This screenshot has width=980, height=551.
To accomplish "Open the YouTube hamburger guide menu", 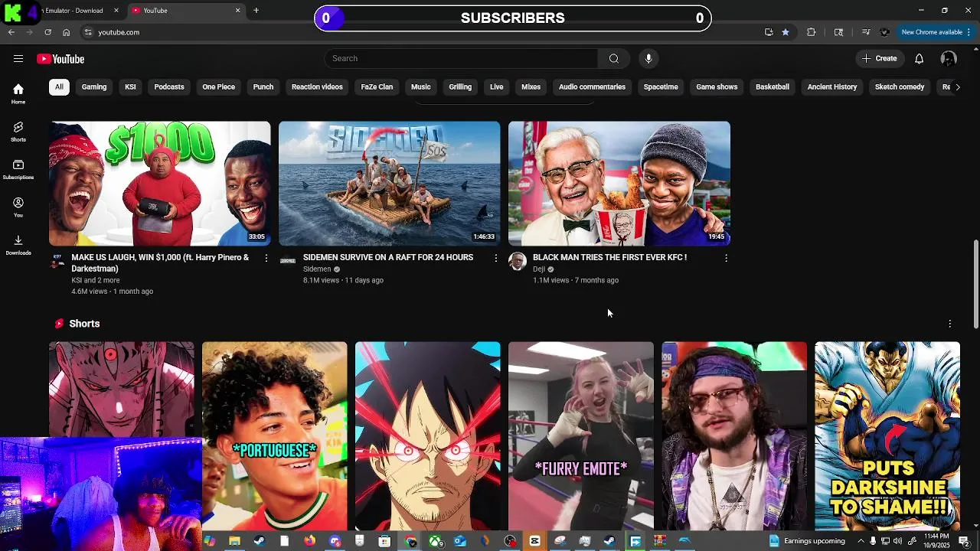I will 18,59.
